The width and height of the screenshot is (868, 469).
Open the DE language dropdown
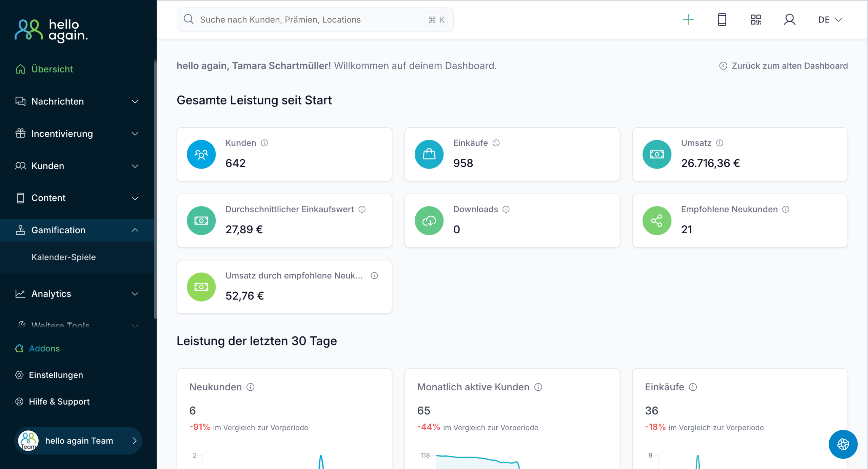(830, 20)
